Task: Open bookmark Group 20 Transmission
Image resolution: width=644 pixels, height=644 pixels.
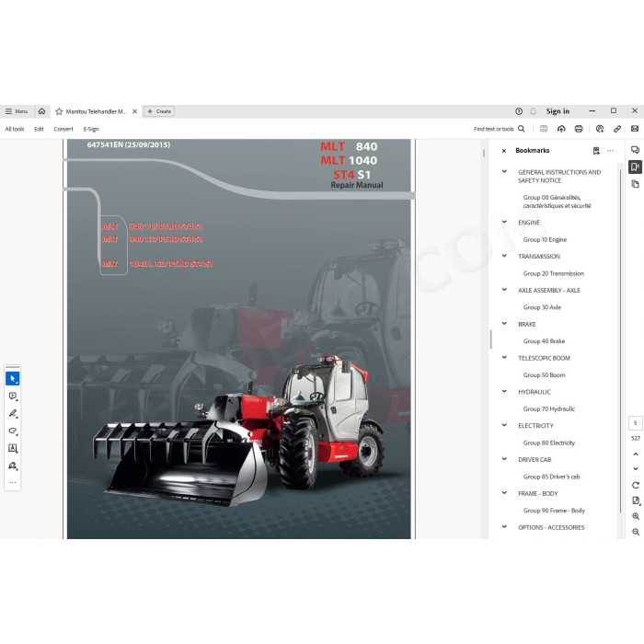Action: (554, 273)
